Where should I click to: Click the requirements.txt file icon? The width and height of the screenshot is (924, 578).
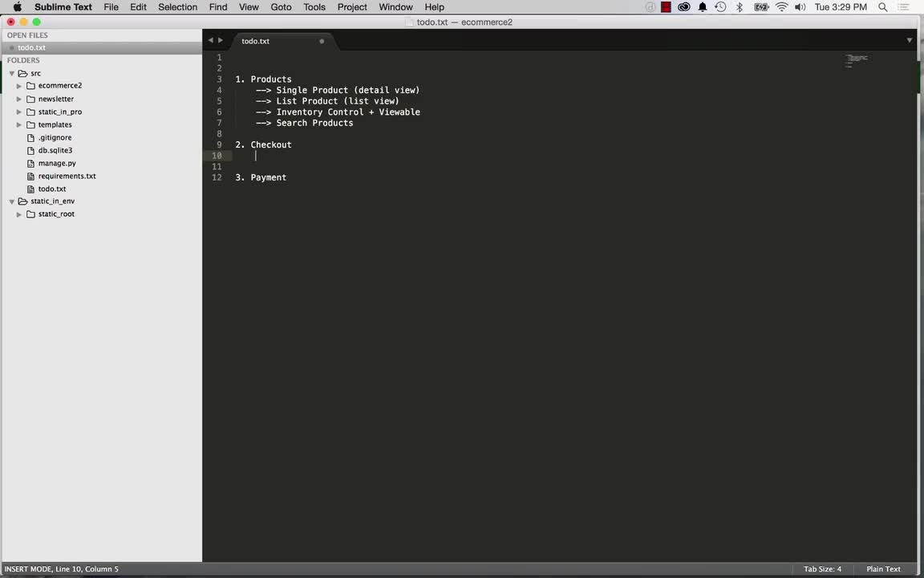[x=31, y=177]
